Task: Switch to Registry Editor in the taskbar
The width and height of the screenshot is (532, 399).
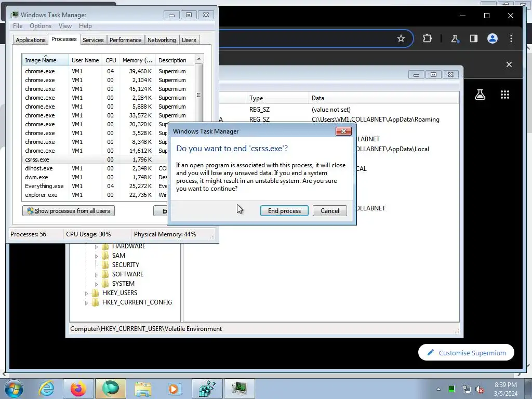Action: [x=207, y=389]
